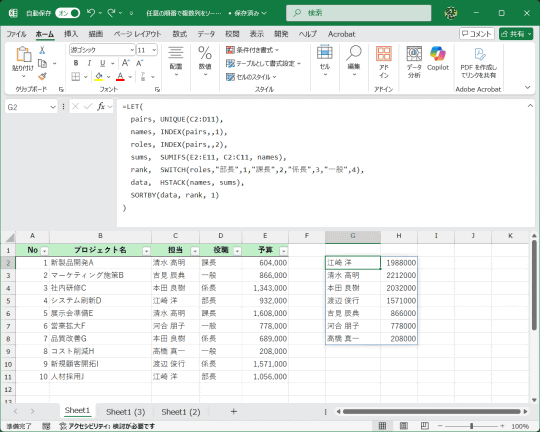540x432 pixels.
Task: Open the 編集 magnifier editing menu
Action: click(x=354, y=60)
